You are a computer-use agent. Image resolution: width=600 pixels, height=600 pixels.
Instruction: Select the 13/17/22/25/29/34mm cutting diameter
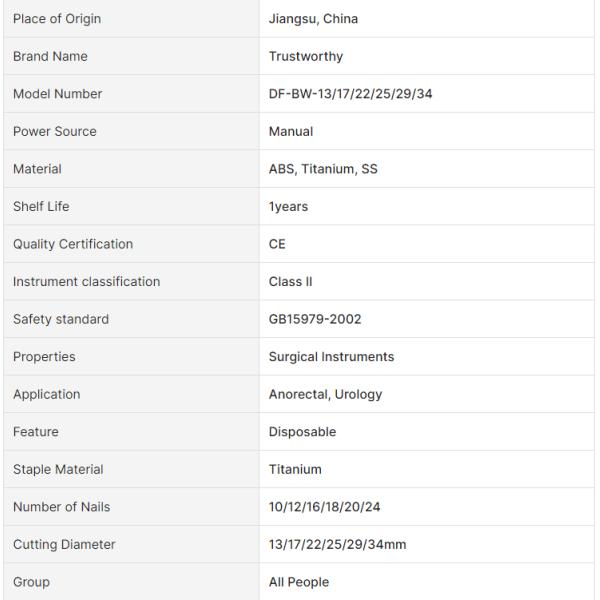point(338,544)
